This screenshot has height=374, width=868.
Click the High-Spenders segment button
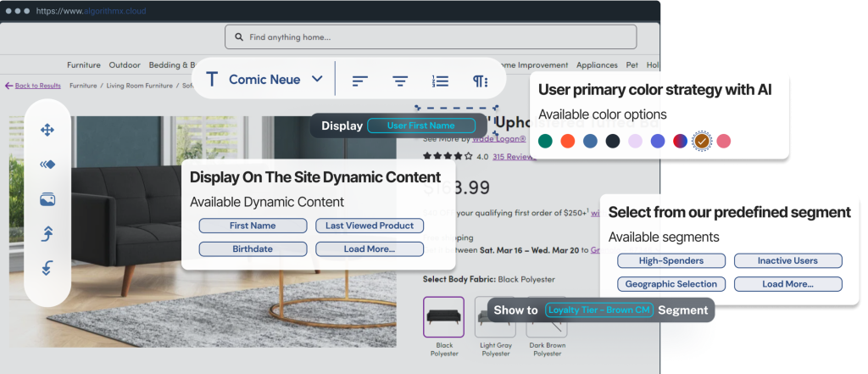670,260
